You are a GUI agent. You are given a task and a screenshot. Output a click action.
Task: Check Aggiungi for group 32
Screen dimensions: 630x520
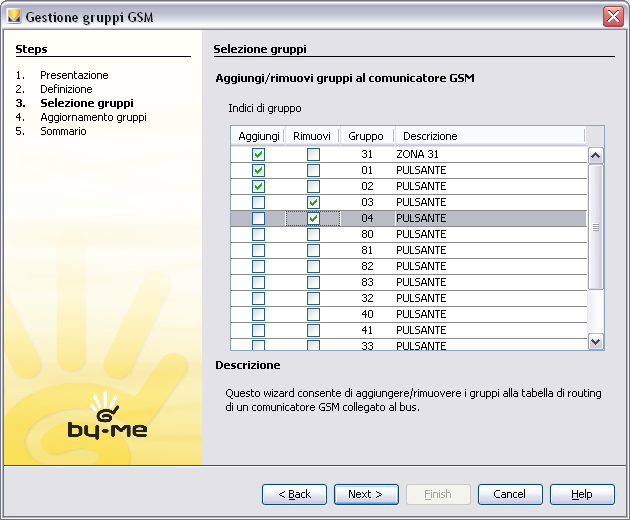(x=258, y=298)
